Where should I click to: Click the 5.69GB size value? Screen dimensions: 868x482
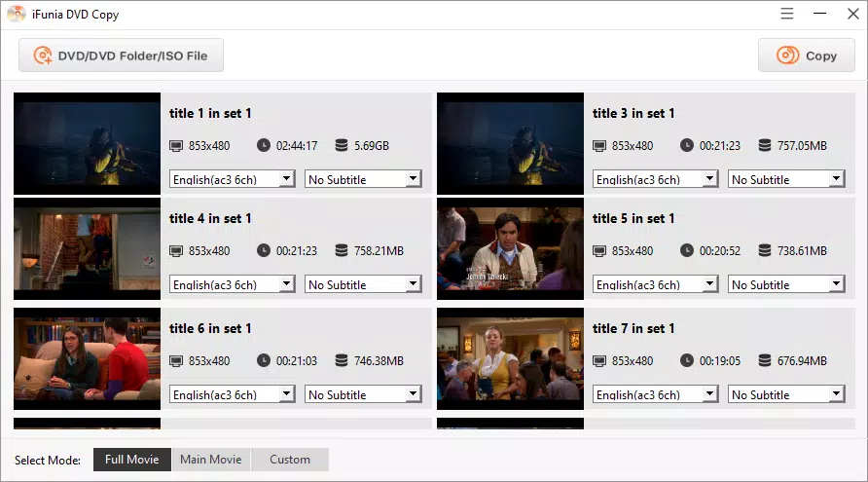click(372, 146)
